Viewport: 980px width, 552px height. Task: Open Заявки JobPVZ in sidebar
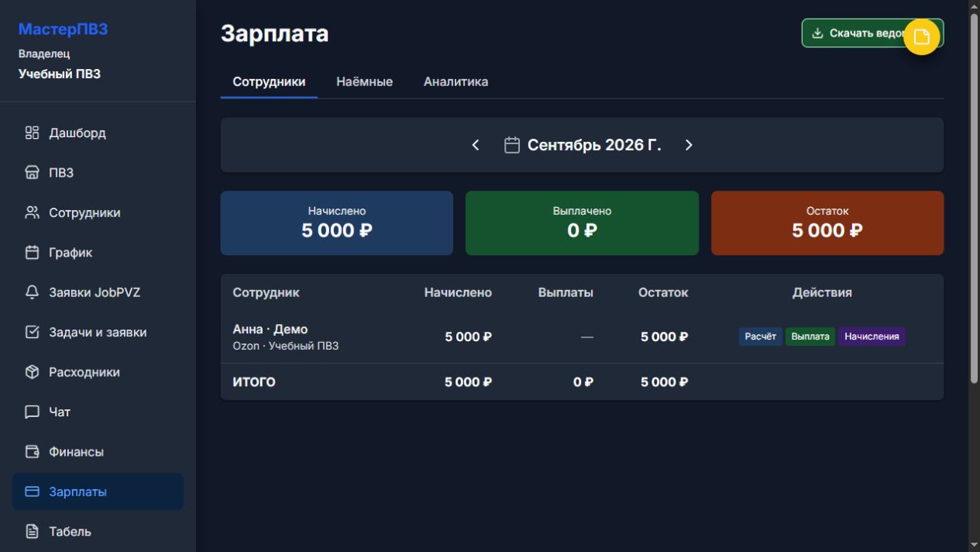(x=98, y=292)
